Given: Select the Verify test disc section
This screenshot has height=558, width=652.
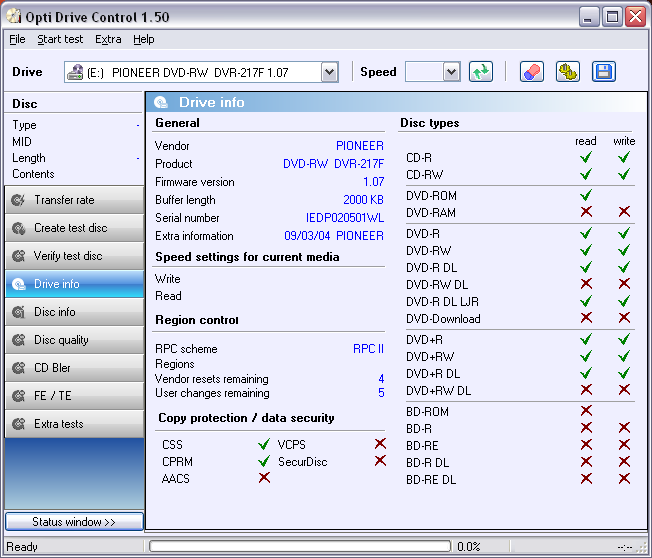Looking at the screenshot, I should point(74,256).
